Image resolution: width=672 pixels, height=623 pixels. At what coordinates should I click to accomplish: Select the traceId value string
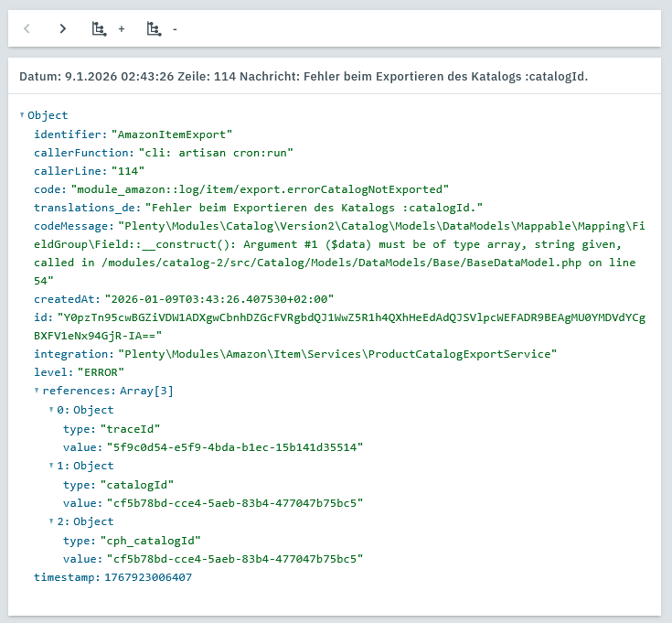click(235, 447)
